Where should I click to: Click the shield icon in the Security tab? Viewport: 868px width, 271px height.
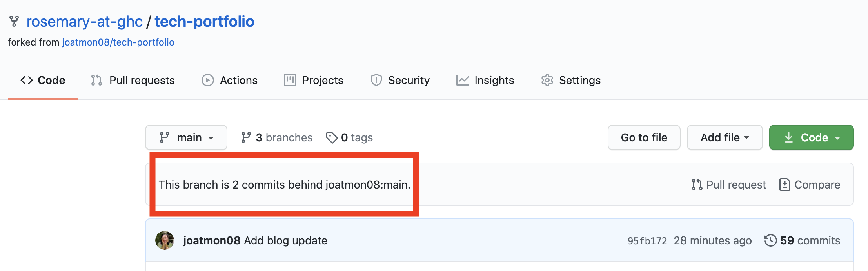376,80
